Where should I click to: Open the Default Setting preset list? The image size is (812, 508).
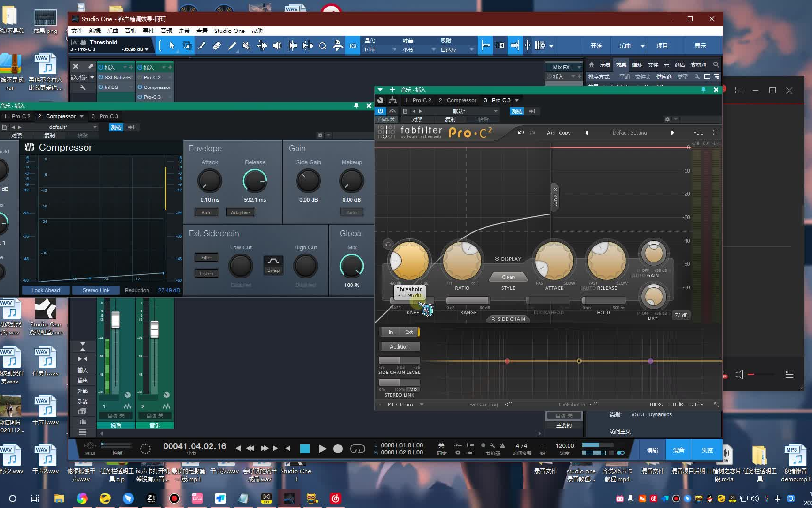click(x=630, y=133)
